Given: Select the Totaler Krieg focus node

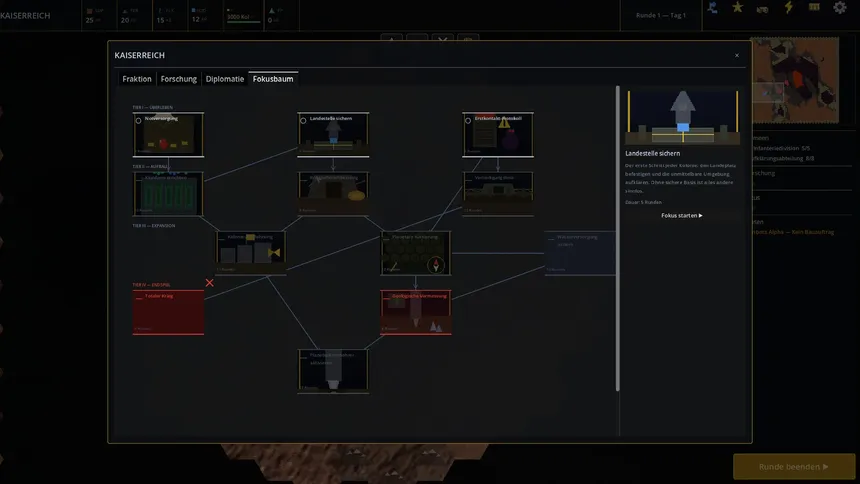Looking at the screenshot, I should (x=168, y=312).
